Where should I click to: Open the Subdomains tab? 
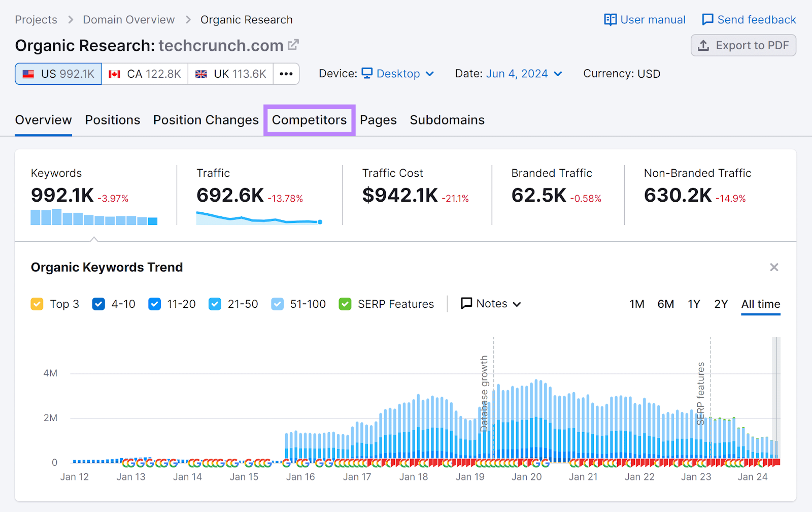tap(447, 120)
